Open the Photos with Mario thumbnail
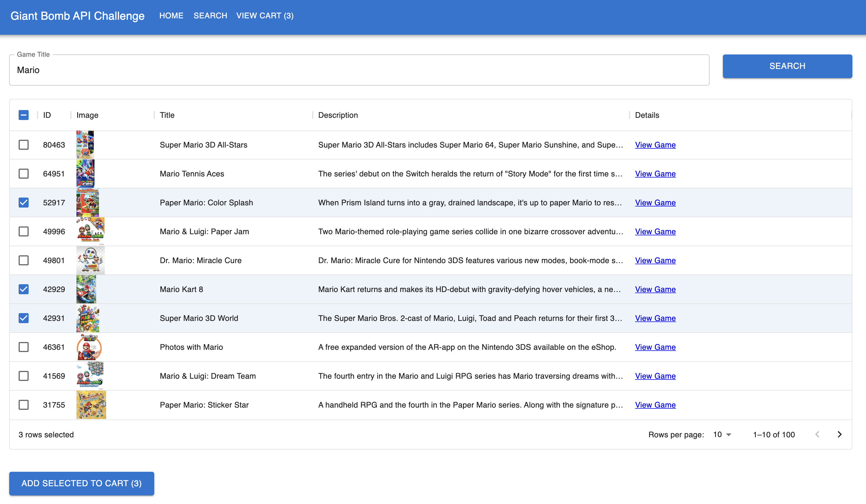Image resolution: width=866 pixels, height=504 pixels. pyautogui.click(x=89, y=347)
